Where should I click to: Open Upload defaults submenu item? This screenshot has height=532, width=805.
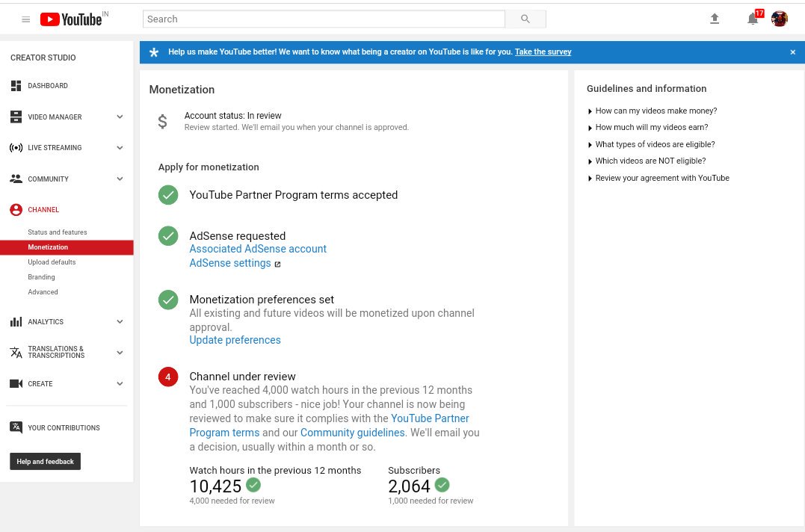pyautogui.click(x=52, y=262)
